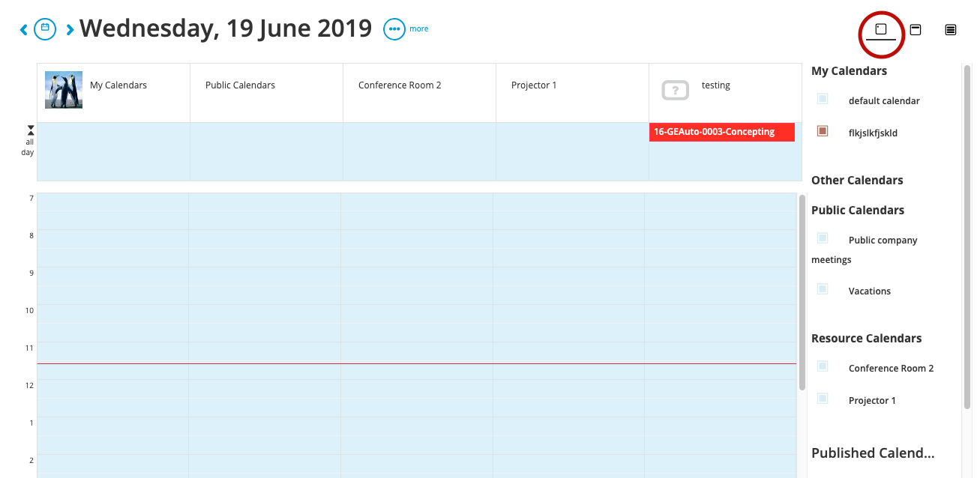Select the Projector 1 column header

(x=572, y=93)
